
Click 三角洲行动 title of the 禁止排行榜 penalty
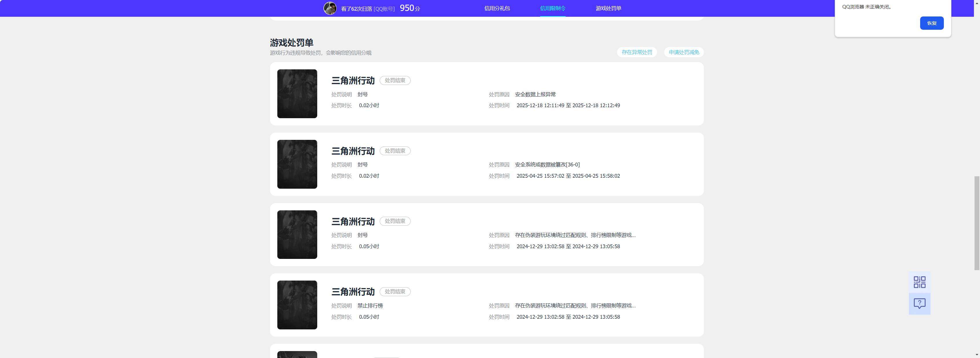(x=353, y=292)
